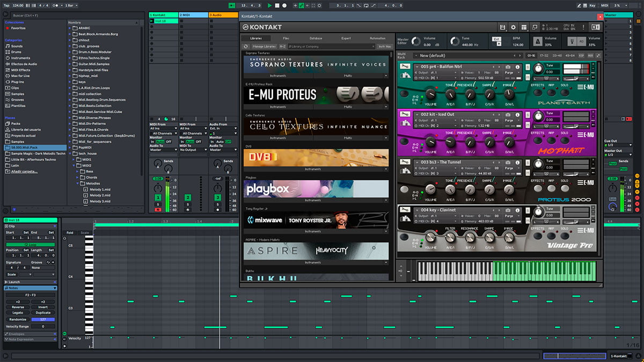Viewport: 644px width, 362px height.
Task: Select Drums category in browser
Action: [17, 52]
